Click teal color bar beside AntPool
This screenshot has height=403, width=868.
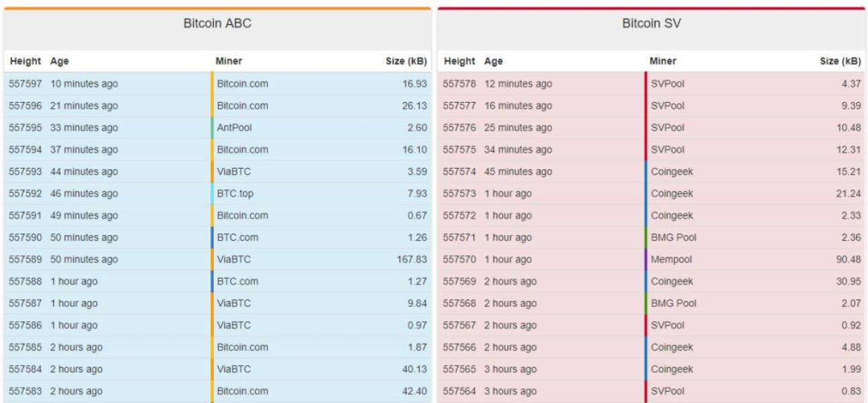coord(212,128)
